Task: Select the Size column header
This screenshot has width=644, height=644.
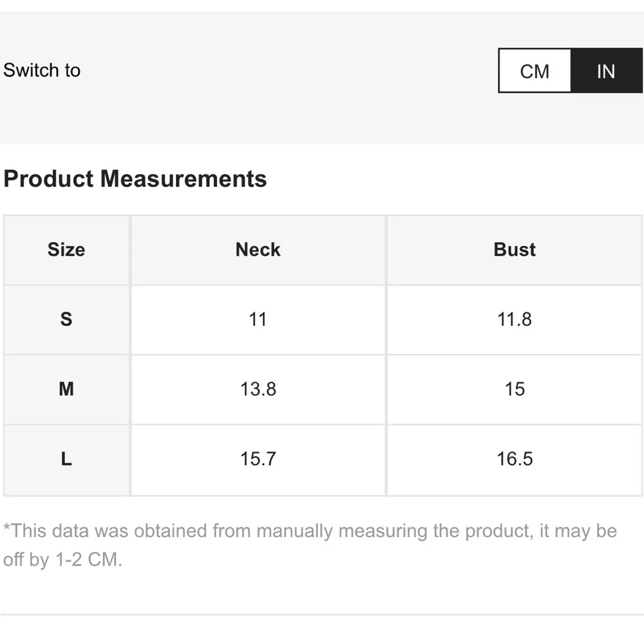Action: click(x=66, y=250)
